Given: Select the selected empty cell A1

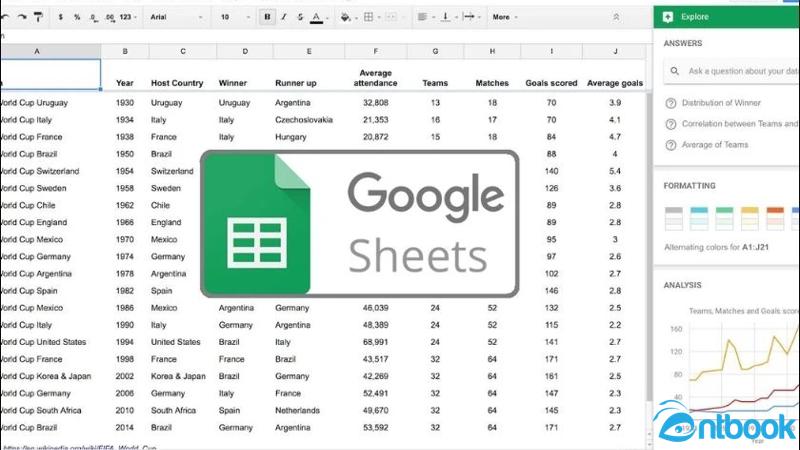Looking at the screenshot, I should tap(51, 74).
